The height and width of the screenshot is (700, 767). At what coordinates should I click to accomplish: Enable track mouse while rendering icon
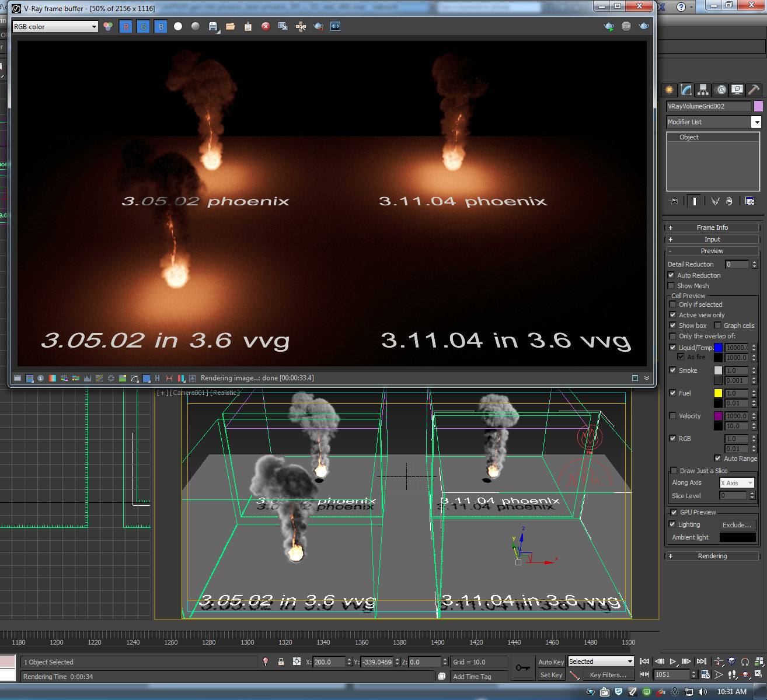pyautogui.click(x=301, y=27)
